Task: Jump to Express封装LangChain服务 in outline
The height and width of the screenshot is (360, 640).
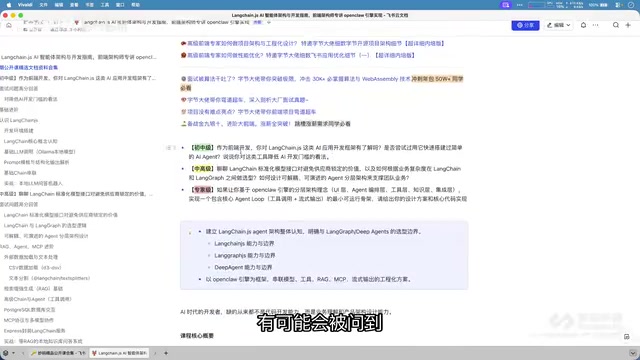Action: (34, 331)
